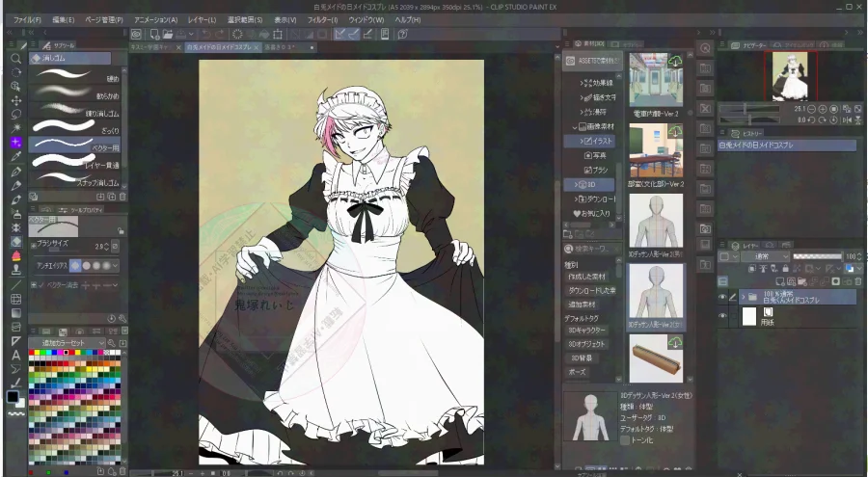
Task: Click the help question icon in command bar
Action: pyautogui.click(x=403, y=35)
